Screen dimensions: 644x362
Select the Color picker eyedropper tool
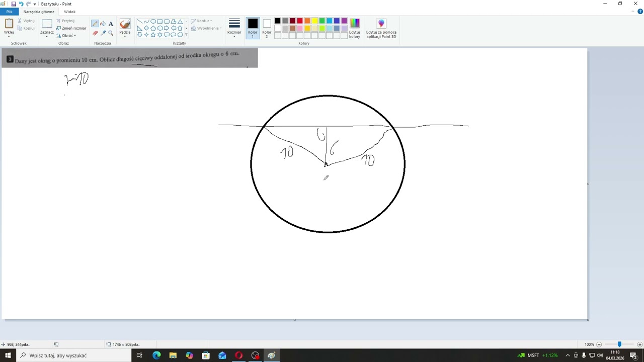[103, 33]
